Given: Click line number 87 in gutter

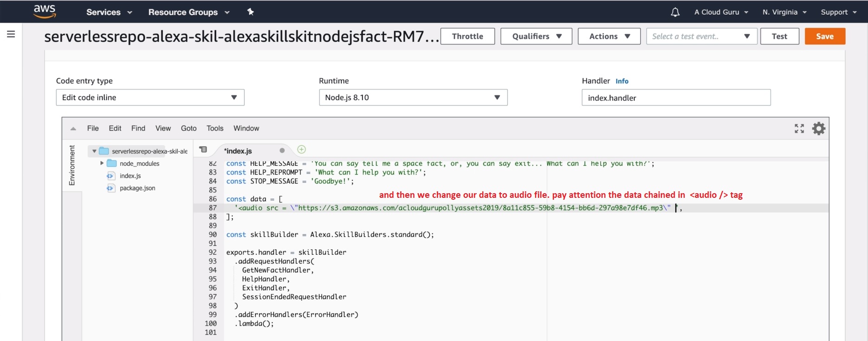Looking at the screenshot, I should [213, 208].
